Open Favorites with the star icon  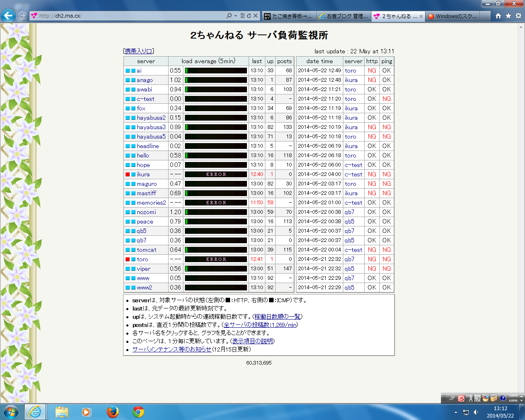pyautogui.click(x=508, y=16)
